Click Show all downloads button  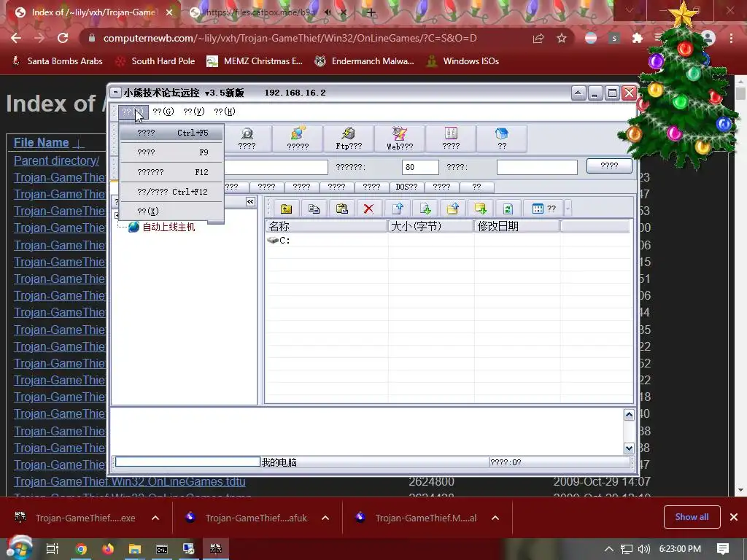692,517
